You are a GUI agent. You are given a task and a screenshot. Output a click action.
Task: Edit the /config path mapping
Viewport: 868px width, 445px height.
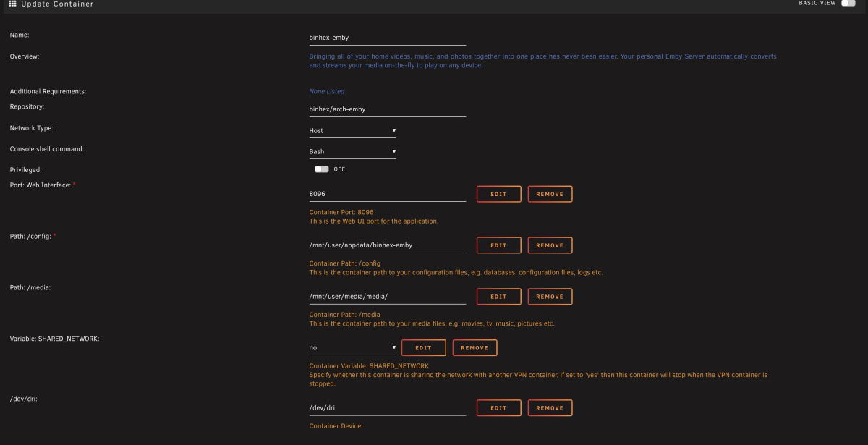point(498,245)
